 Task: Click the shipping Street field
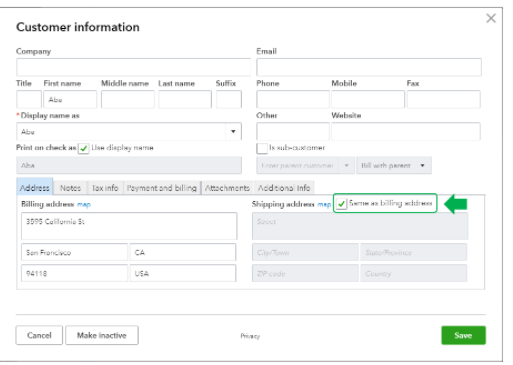click(x=360, y=226)
